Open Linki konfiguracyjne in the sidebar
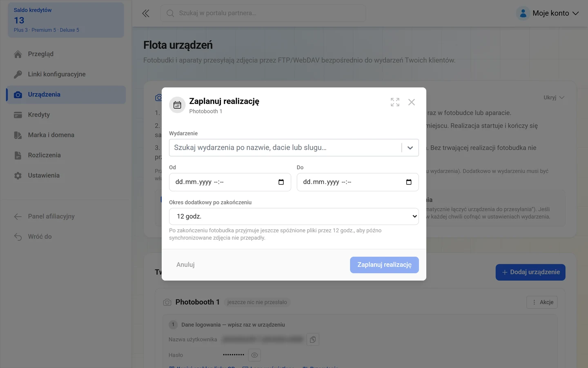 (x=66, y=74)
